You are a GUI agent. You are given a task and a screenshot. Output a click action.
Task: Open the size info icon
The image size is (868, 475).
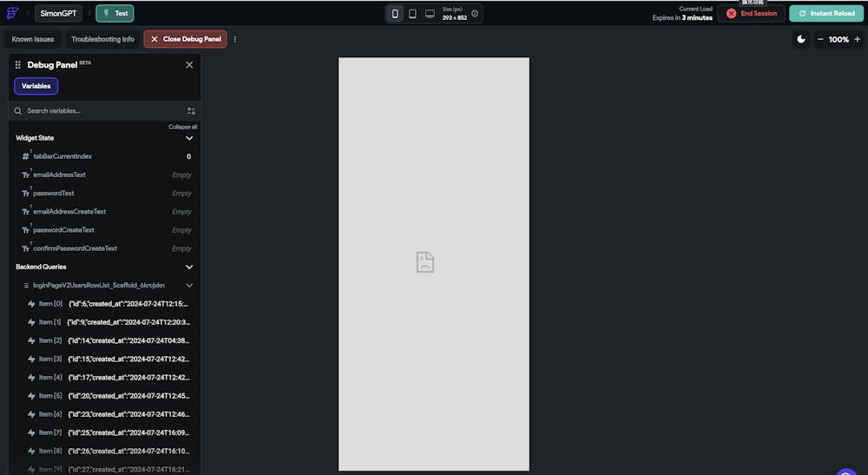(x=475, y=13)
